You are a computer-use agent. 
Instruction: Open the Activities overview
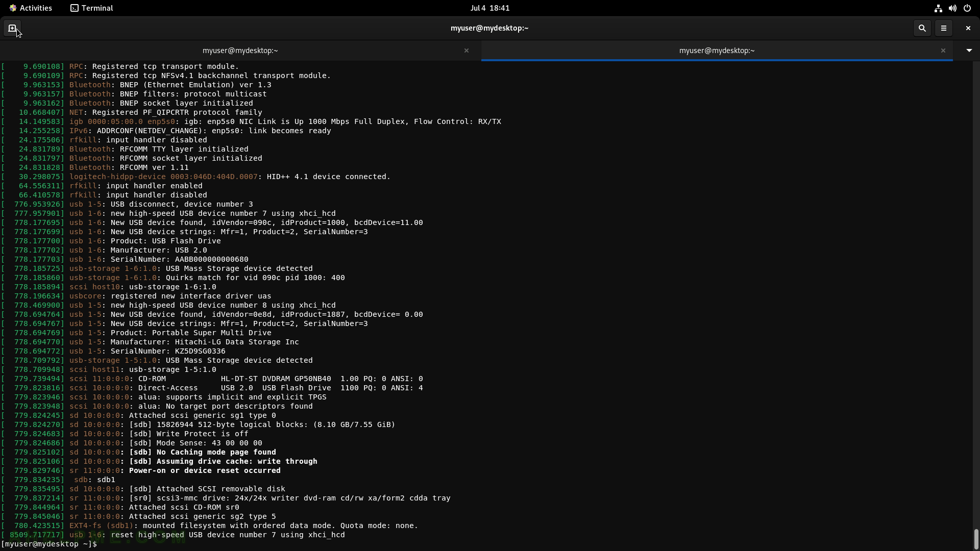tap(31, 8)
